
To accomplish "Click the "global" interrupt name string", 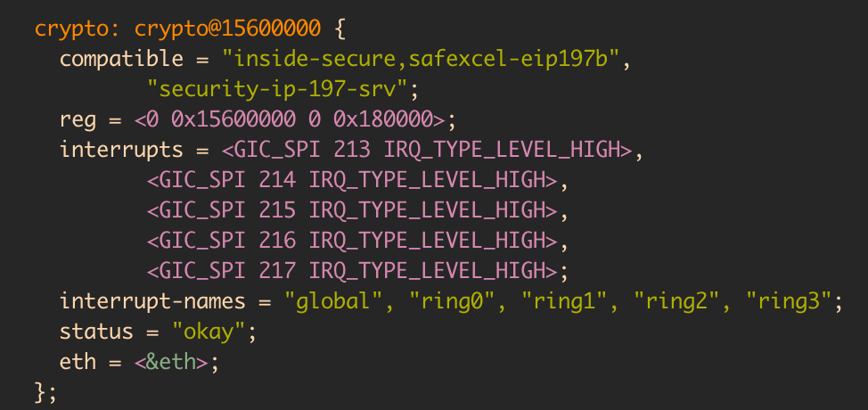I will (333, 301).
